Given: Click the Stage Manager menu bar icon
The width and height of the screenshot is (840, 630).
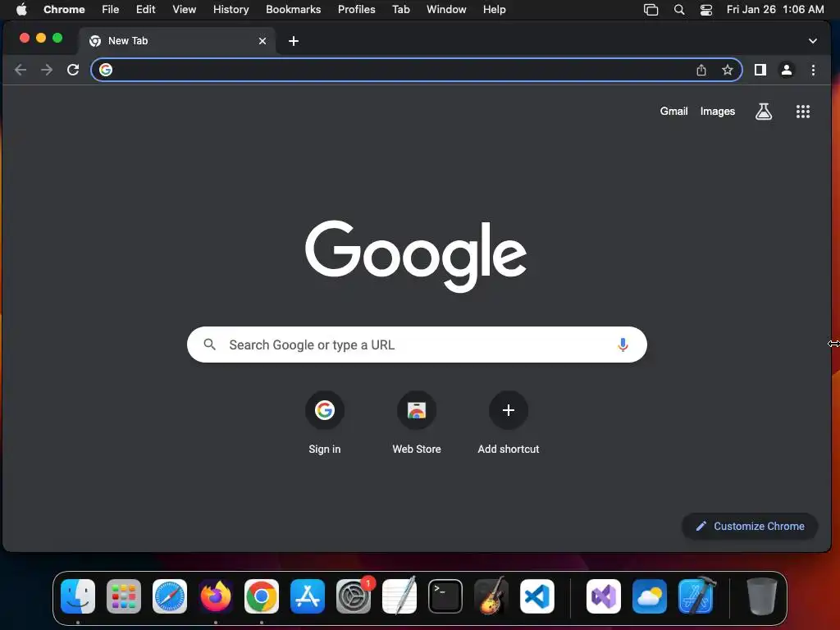Looking at the screenshot, I should pos(651,9).
